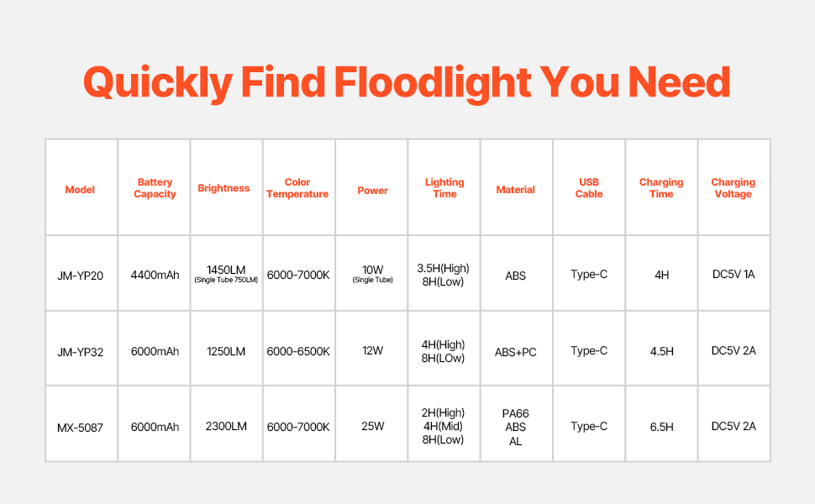Select the 6.5H charging time cell
Screen dimensions: 815x504
[661, 427]
